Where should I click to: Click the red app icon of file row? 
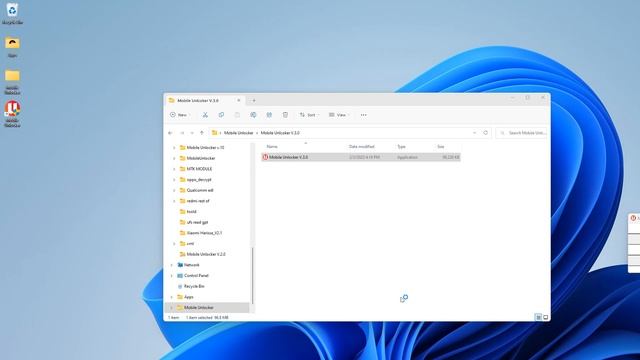[265, 157]
